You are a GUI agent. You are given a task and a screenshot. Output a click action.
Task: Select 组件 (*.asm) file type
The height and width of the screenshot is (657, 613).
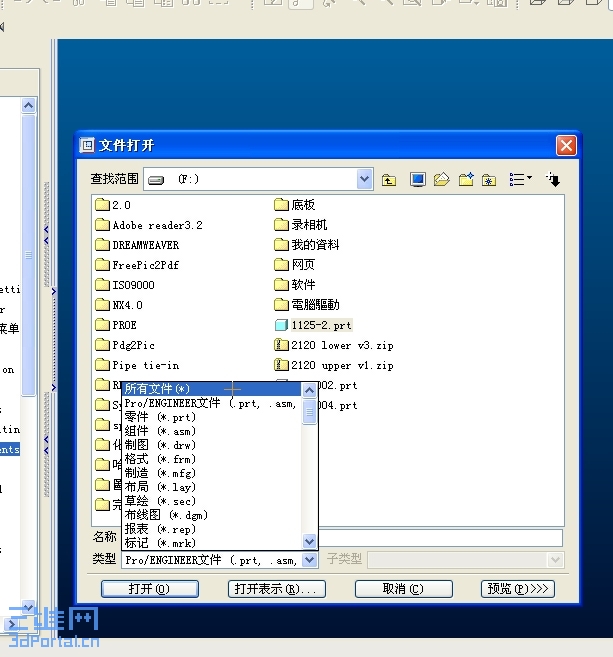coord(212,431)
